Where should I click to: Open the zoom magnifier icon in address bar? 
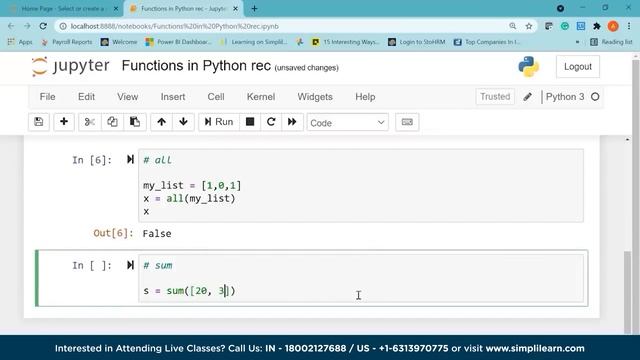point(513,26)
